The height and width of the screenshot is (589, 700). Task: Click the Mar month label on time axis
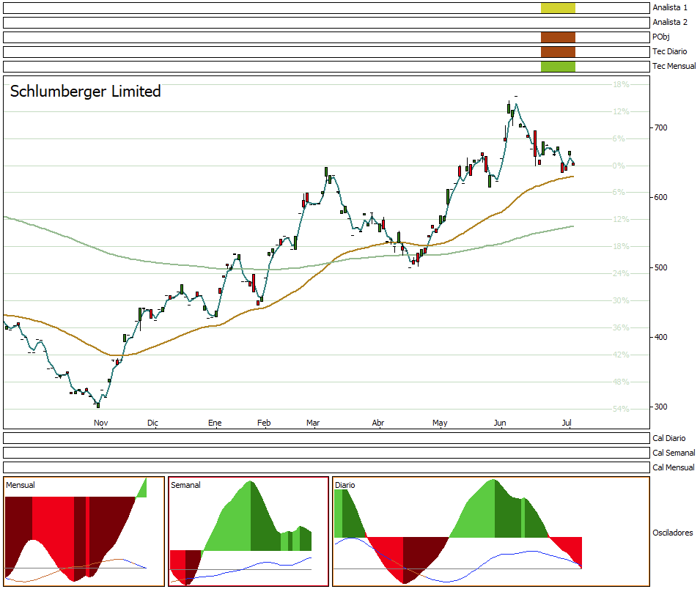coord(313,423)
